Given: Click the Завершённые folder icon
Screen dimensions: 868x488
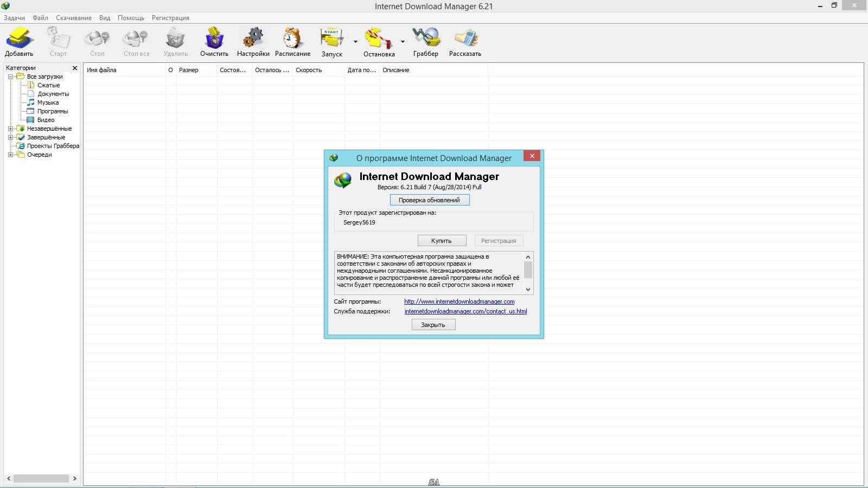Looking at the screenshot, I should pyautogui.click(x=21, y=137).
